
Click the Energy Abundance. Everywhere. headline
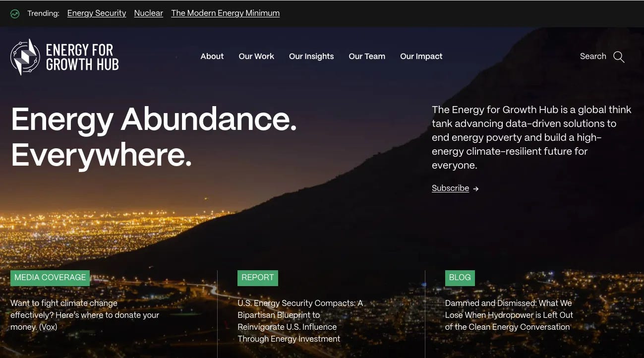(x=154, y=137)
